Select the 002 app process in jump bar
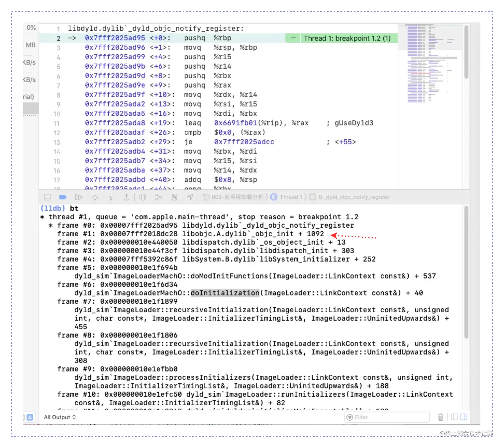This screenshot has width=504, height=448. coord(233,197)
